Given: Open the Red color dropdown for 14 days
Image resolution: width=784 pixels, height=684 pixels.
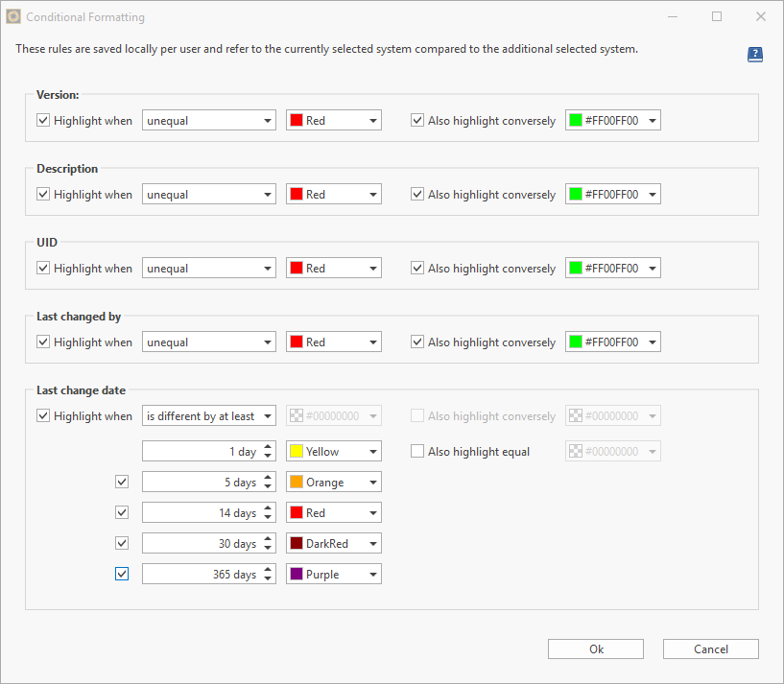Looking at the screenshot, I should [x=372, y=512].
